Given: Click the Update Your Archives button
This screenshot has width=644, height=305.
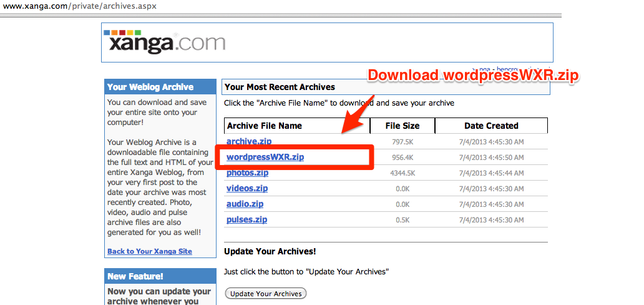Looking at the screenshot, I should click(x=266, y=294).
